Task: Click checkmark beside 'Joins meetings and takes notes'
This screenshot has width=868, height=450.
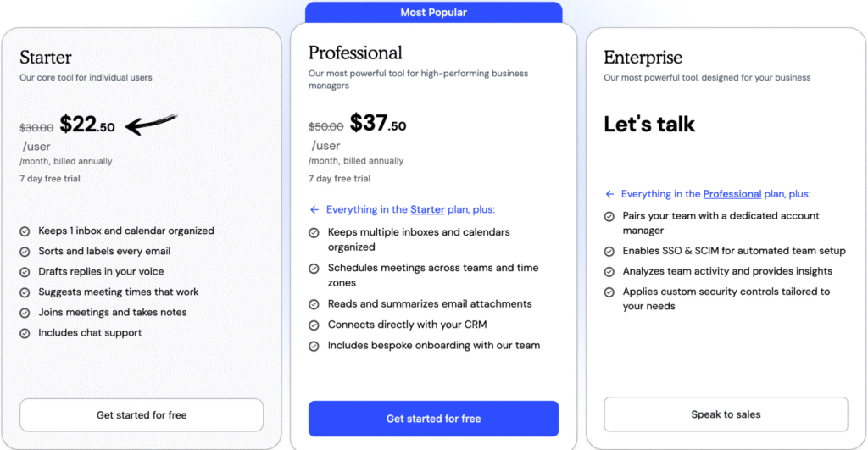Action: point(25,313)
